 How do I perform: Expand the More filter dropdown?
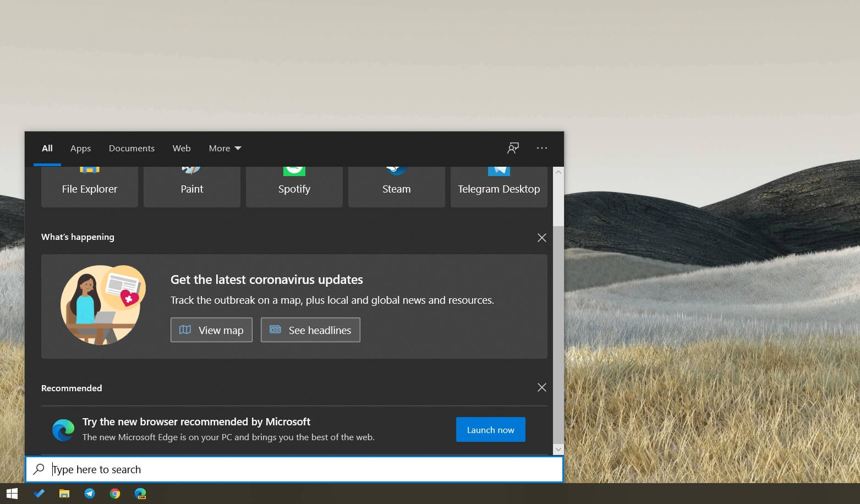(x=224, y=148)
